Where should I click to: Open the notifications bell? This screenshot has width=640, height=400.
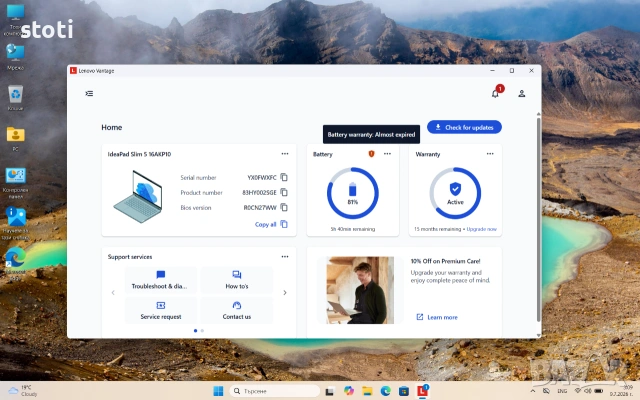(495, 94)
